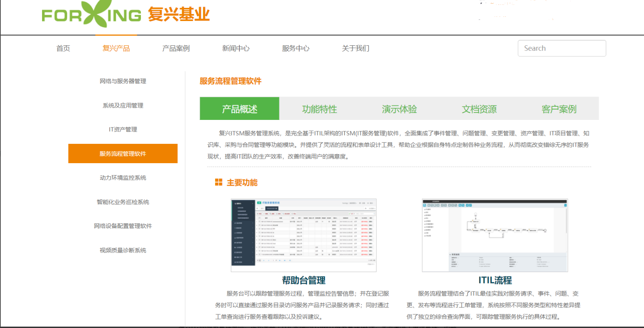
Task: Open the 关于我们 page
Action: pos(355,48)
